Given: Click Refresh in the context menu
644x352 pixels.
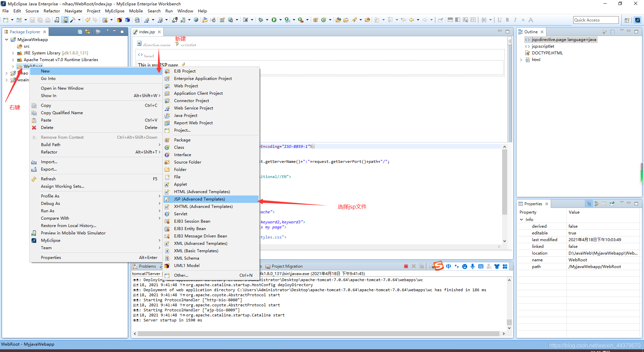Looking at the screenshot, I should (x=96, y=179).
